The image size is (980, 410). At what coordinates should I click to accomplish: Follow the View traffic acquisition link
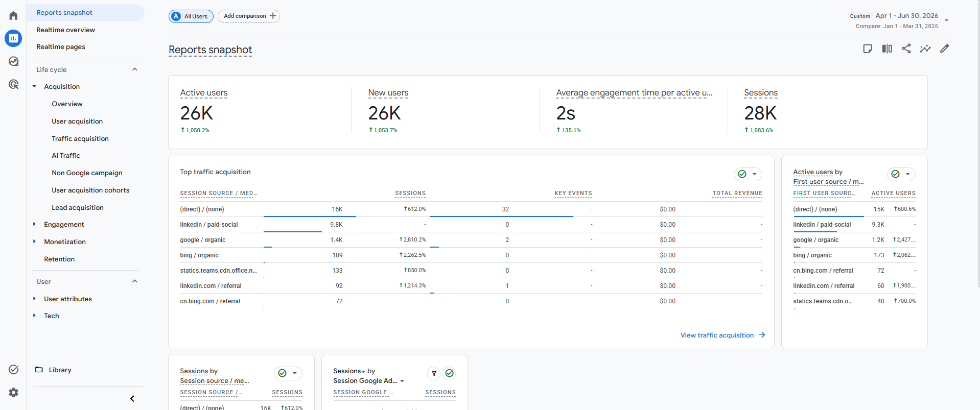723,335
